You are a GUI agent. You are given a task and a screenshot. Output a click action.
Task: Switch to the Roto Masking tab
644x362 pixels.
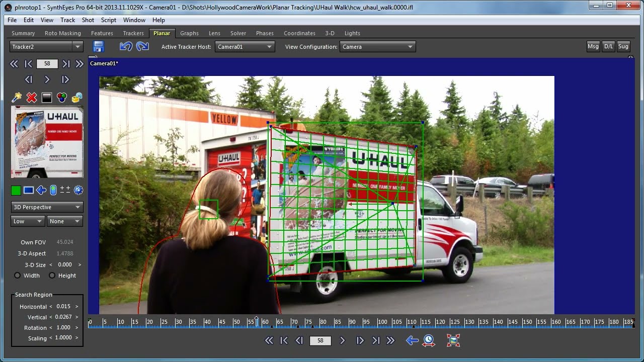63,33
